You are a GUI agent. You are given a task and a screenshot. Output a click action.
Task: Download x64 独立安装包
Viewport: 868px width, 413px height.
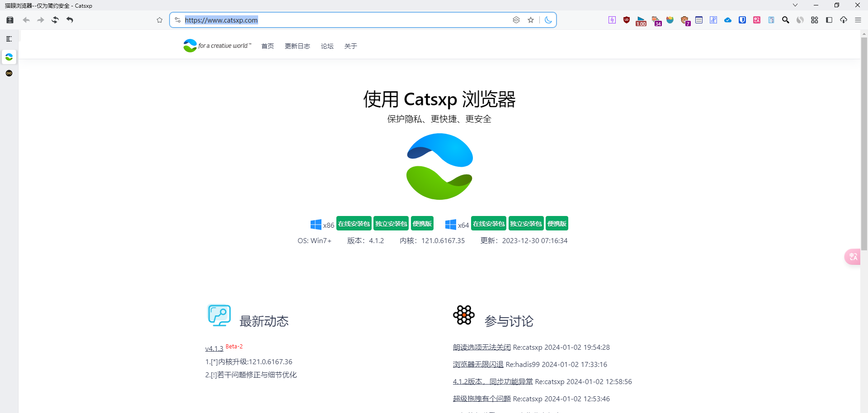click(x=526, y=224)
